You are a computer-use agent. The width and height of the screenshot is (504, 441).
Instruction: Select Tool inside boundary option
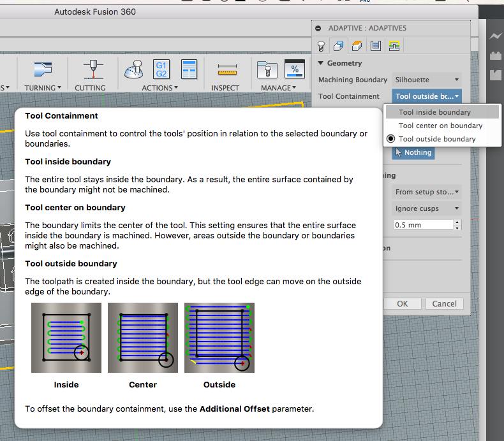pos(442,112)
